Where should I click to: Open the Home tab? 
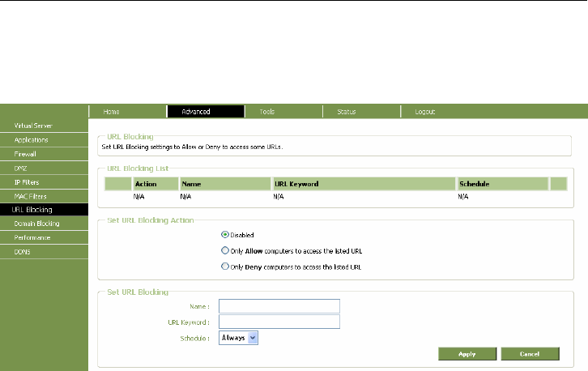111,112
